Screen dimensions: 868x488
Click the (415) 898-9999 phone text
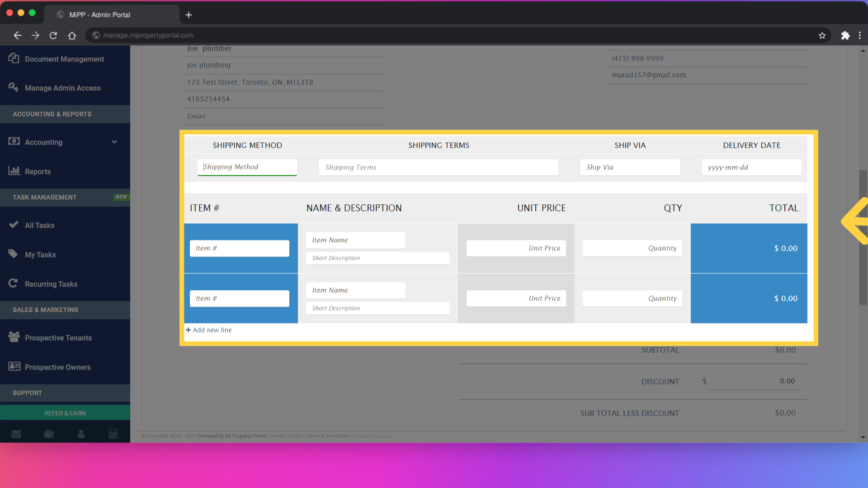(637, 58)
